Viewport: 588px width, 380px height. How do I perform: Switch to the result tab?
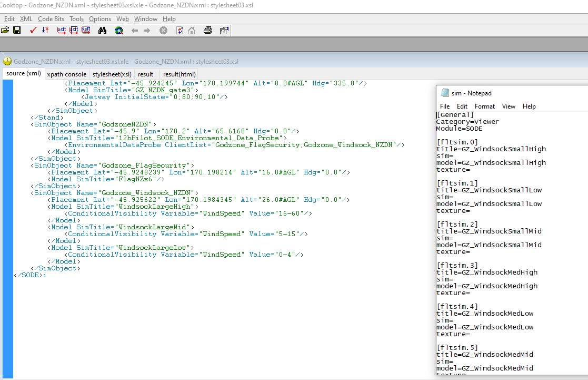145,74
